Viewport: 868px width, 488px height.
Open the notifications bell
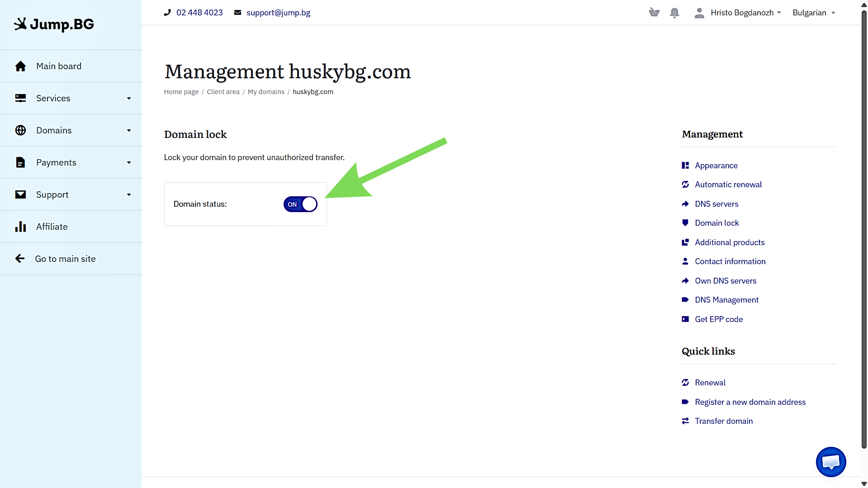pyautogui.click(x=674, y=13)
